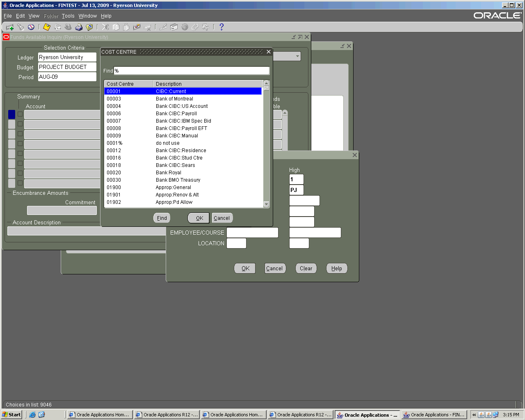This screenshot has height=420, width=525.
Task: Click the Find flashlight toolbar icon
Action: click(x=21, y=27)
